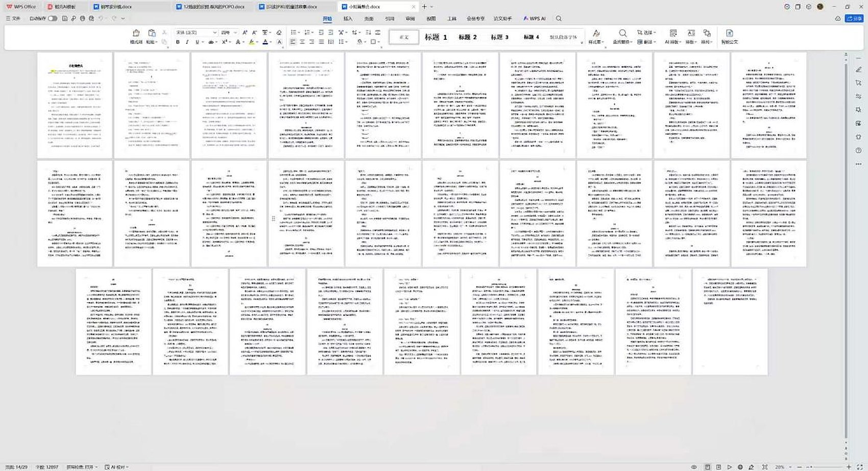
Task: Toggle bold formatting
Action: coord(178,42)
